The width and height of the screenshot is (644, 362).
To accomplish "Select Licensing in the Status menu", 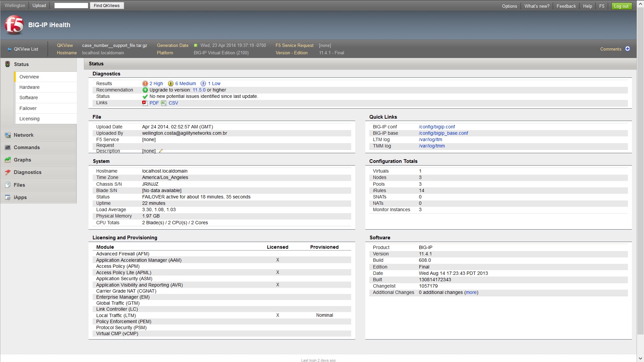I will pyautogui.click(x=30, y=119).
